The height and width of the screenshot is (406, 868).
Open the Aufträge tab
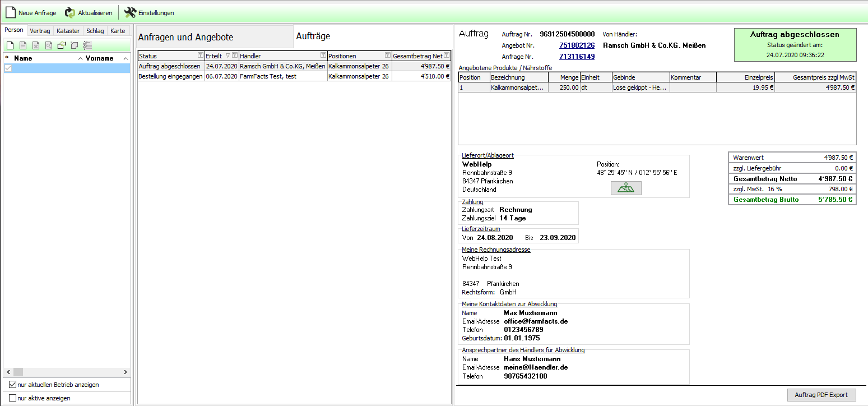(x=313, y=36)
